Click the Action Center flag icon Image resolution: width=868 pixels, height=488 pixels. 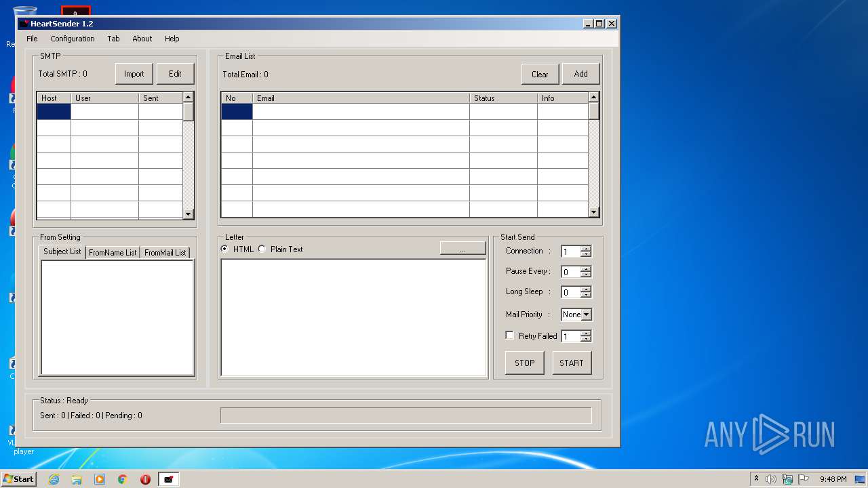(804, 479)
